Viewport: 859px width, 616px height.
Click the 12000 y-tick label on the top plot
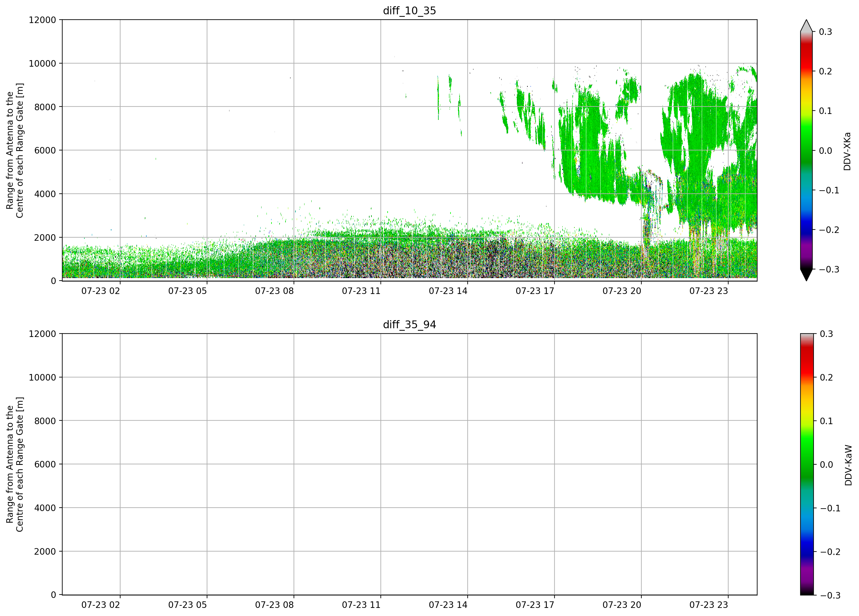[42, 20]
